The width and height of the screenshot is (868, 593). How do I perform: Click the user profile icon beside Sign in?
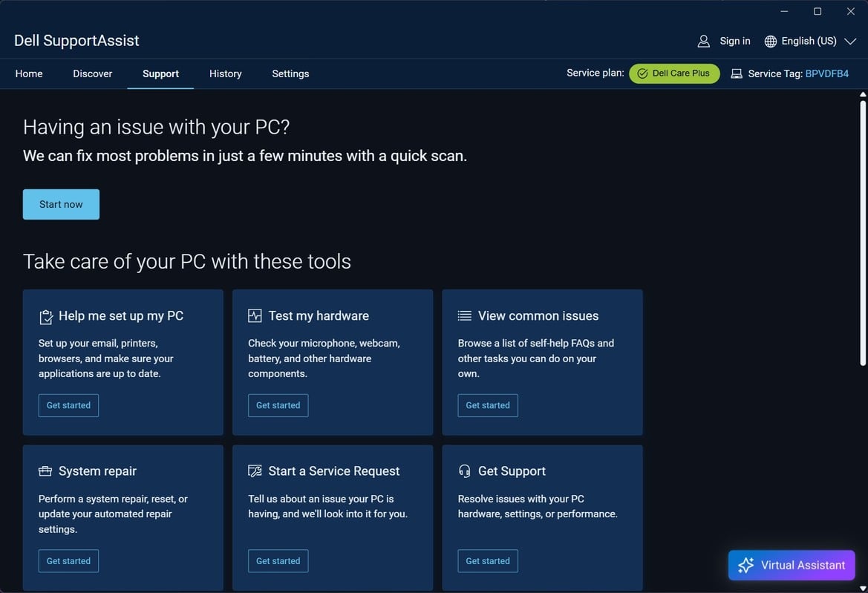click(704, 41)
